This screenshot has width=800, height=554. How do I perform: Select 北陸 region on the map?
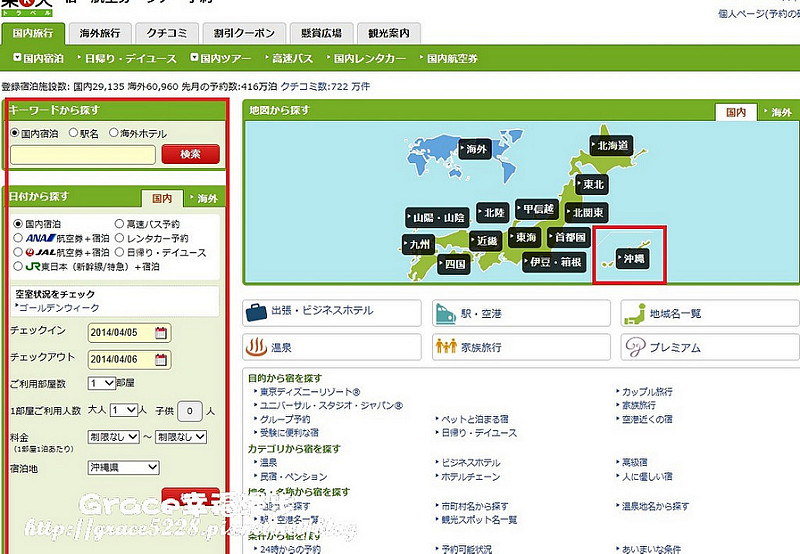click(493, 212)
